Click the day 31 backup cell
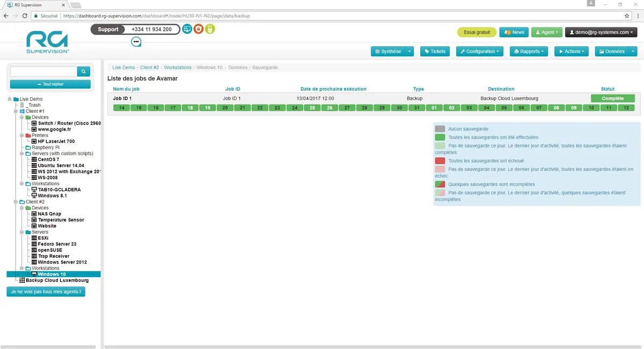The height and width of the screenshot is (349, 644). (417, 108)
